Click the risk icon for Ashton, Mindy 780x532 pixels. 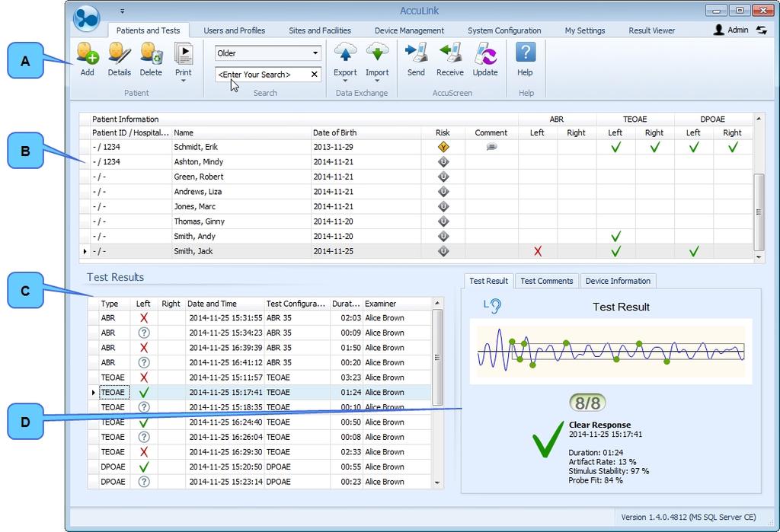tap(443, 161)
